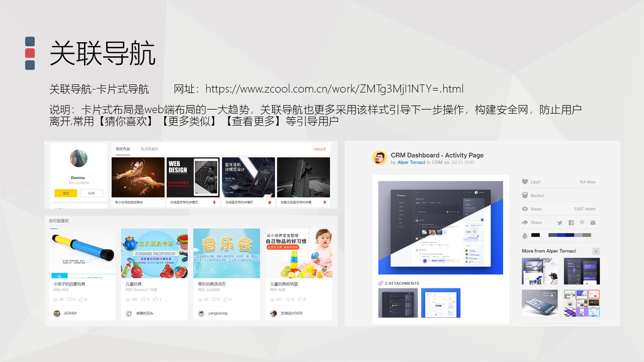Click the yellow 关注 follow button
Viewport: 644px width, 362px height.
click(x=66, y=193)
